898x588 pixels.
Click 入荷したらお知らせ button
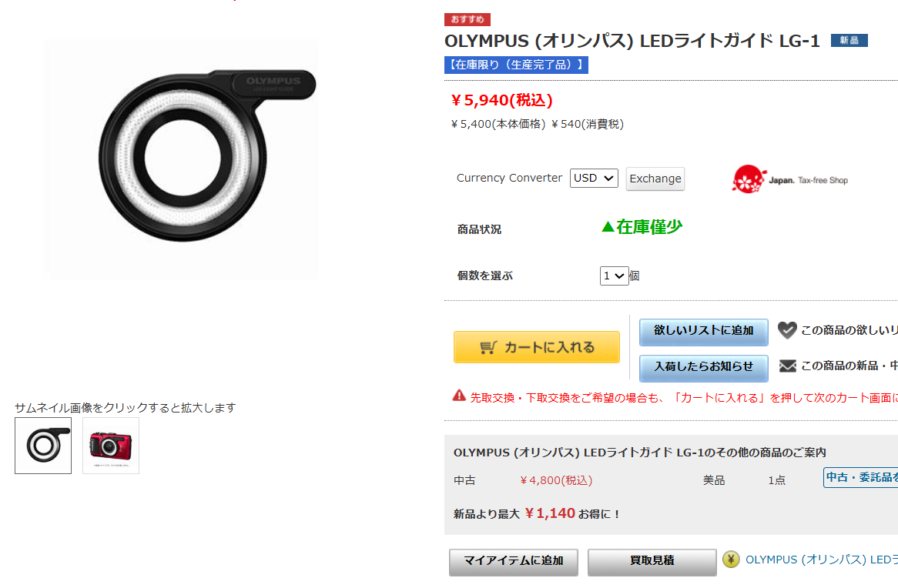pyautogui.click(x=703, y=368)
